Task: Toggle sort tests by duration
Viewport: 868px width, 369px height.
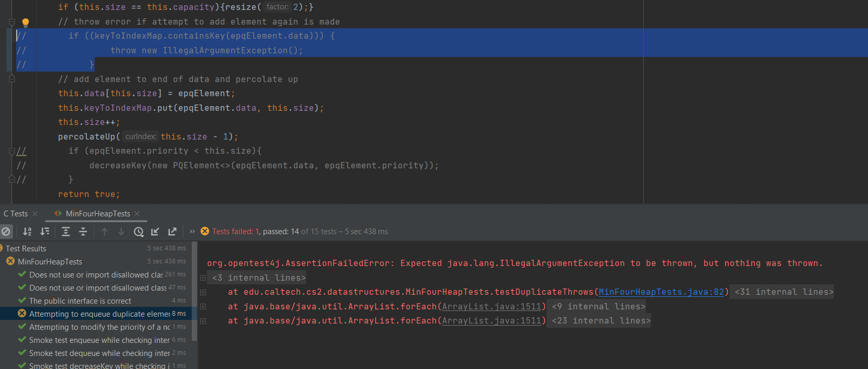Action: 45,232
